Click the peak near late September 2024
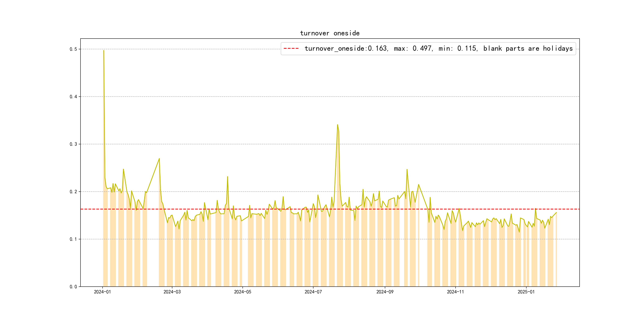644x322 pixels. (x=407, y=170)
